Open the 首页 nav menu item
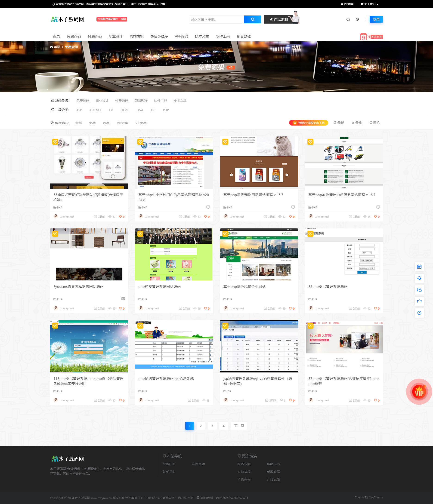 56,36
